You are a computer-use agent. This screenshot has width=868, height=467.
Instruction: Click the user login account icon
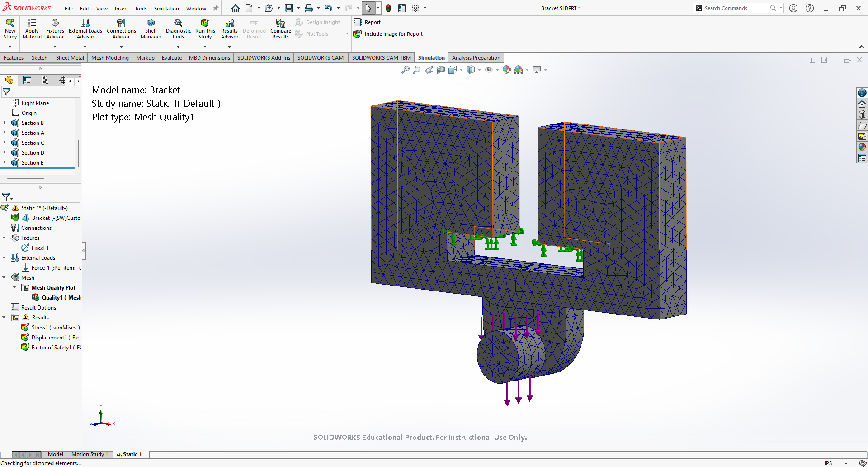tap(793, 8)
